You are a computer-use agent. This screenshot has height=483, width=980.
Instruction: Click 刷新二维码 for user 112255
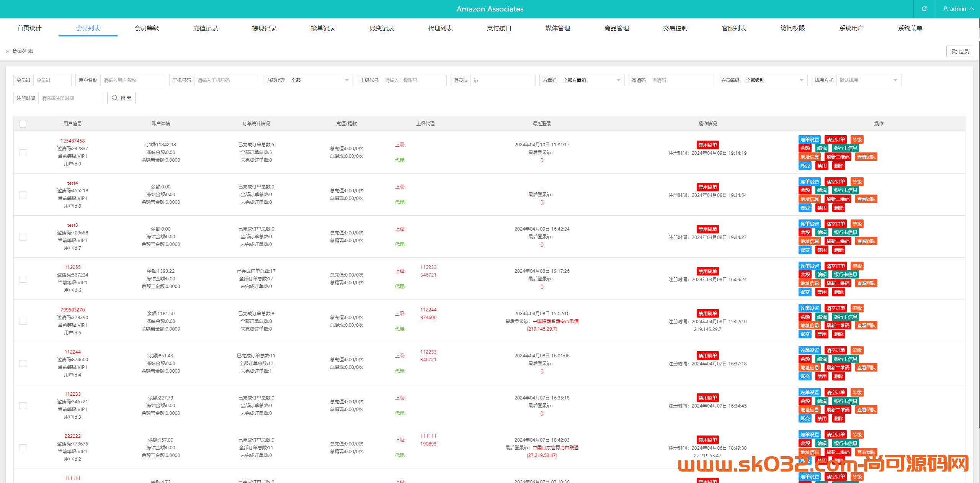(x=838, y=283)
